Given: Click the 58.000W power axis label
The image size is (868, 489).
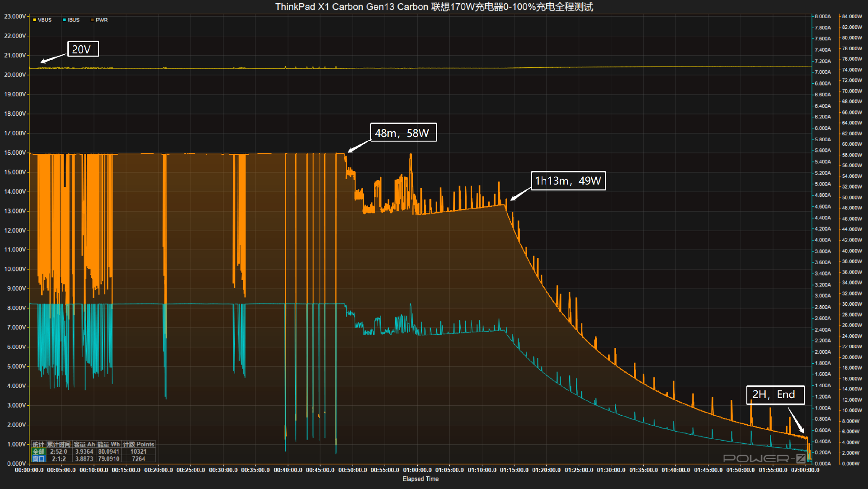Looking at the screenshot, I should (852, 155).
